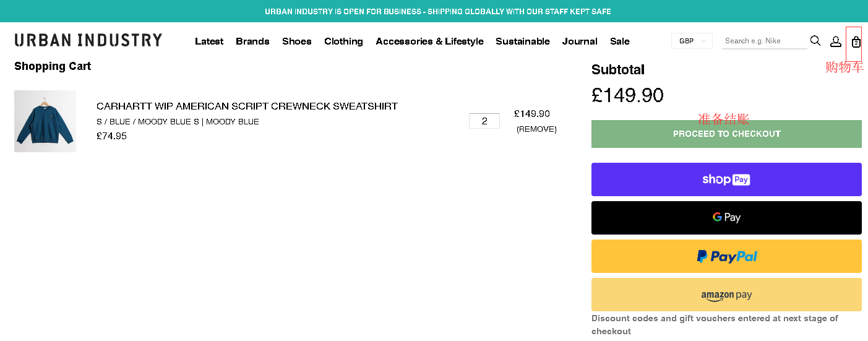868x341 pixels.
Task: Remove the sweatshirt from cart
Action: coord(536,129)
